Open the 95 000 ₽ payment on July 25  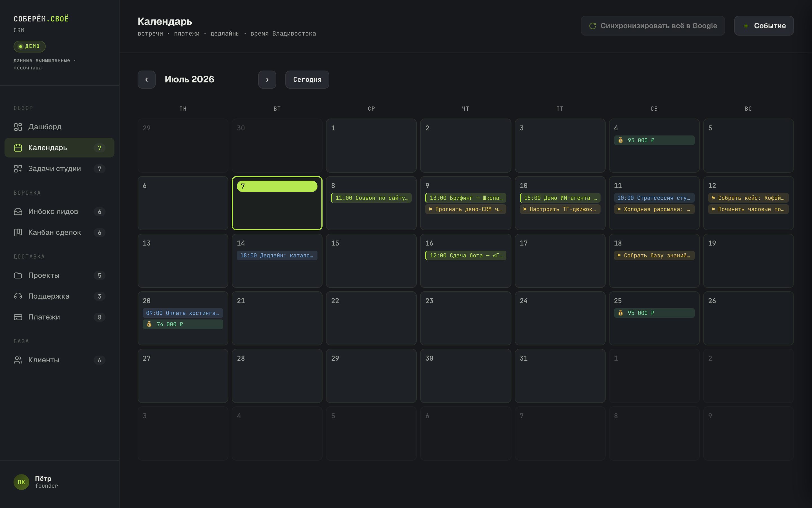pyautogui.click(x=654, y=313)
